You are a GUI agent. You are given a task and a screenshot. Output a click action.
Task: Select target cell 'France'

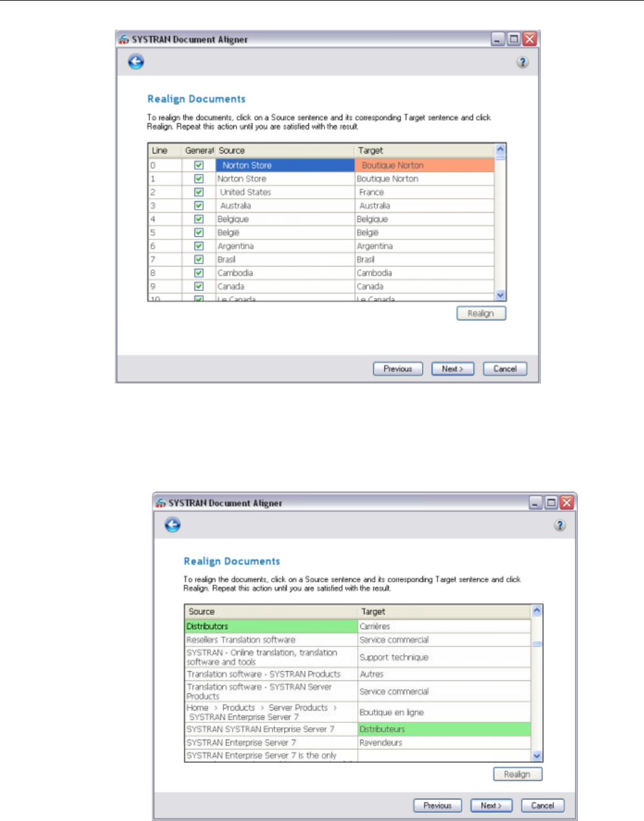(x=424, y=192)
